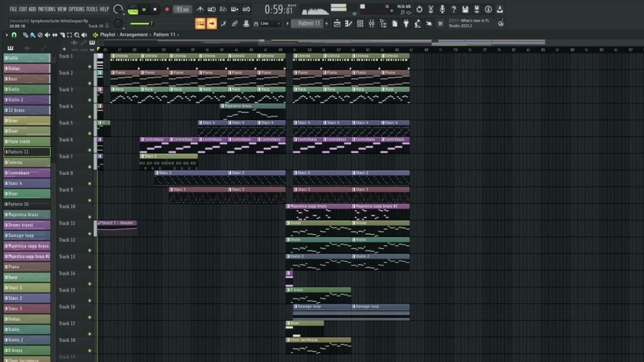
Task: Mute Track 16 with its green light
Action: coord(90,317)
